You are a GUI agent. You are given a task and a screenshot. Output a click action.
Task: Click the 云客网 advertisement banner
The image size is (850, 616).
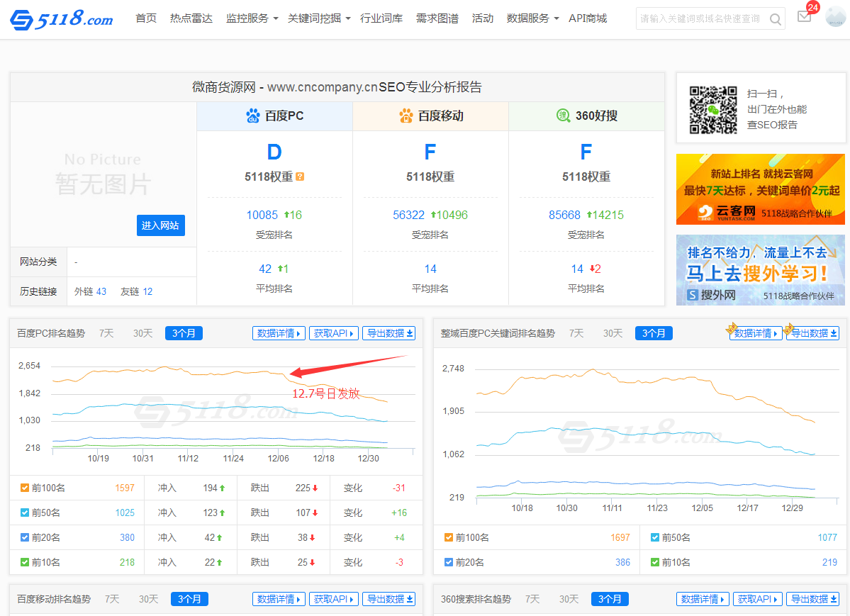(x=761, y=189)
